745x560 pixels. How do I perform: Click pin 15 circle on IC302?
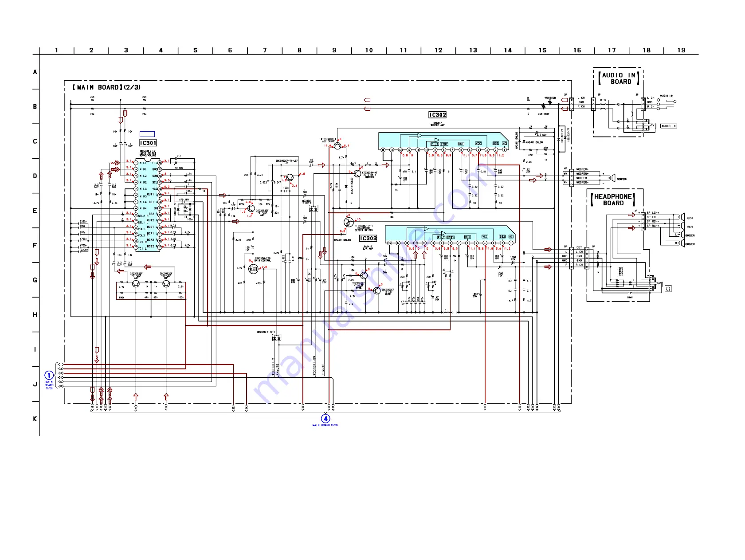pos(383,150)
